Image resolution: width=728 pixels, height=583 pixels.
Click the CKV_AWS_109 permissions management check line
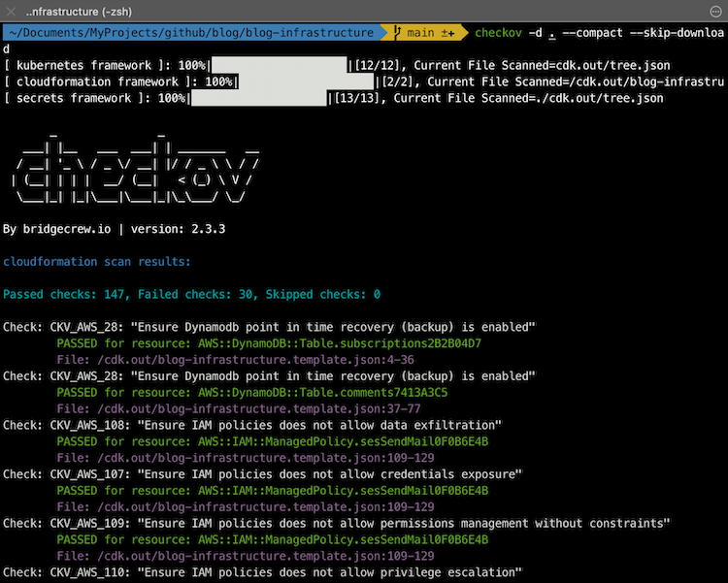tap(337, 523)
